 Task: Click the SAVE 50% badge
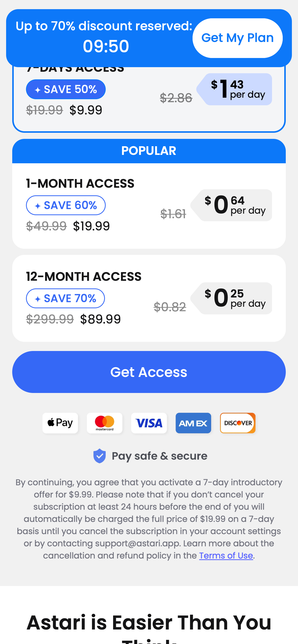66,89
